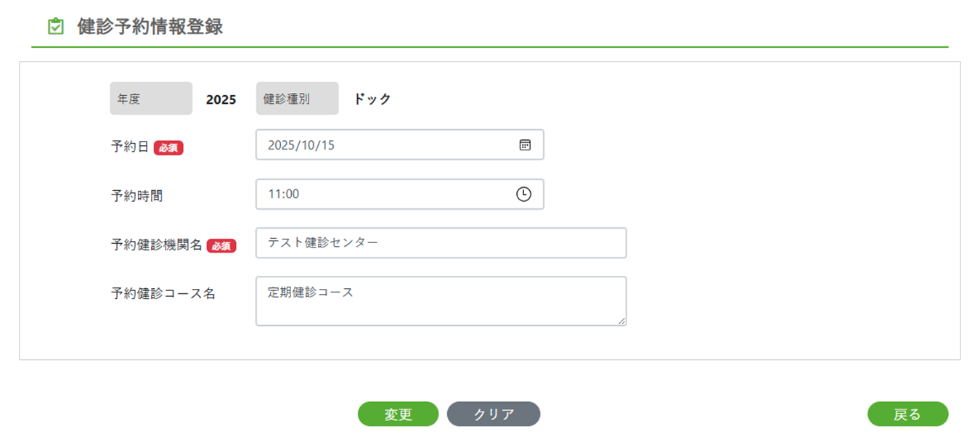
Task: Click the 健診予約情報登録 page title
Action: (x=150, y=28)
